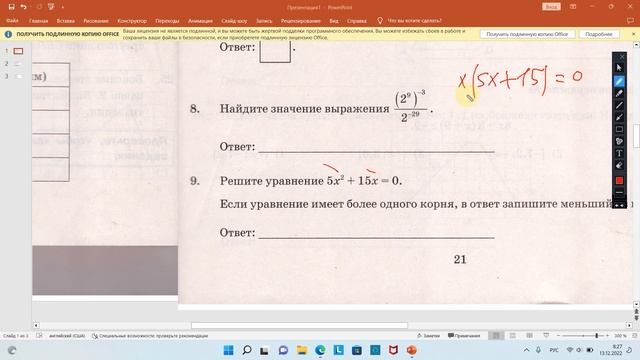The width and height of the screenshot is (640, 360).
Task: Open the red color swatch in drawing toolbar
Action: [619, 180]
